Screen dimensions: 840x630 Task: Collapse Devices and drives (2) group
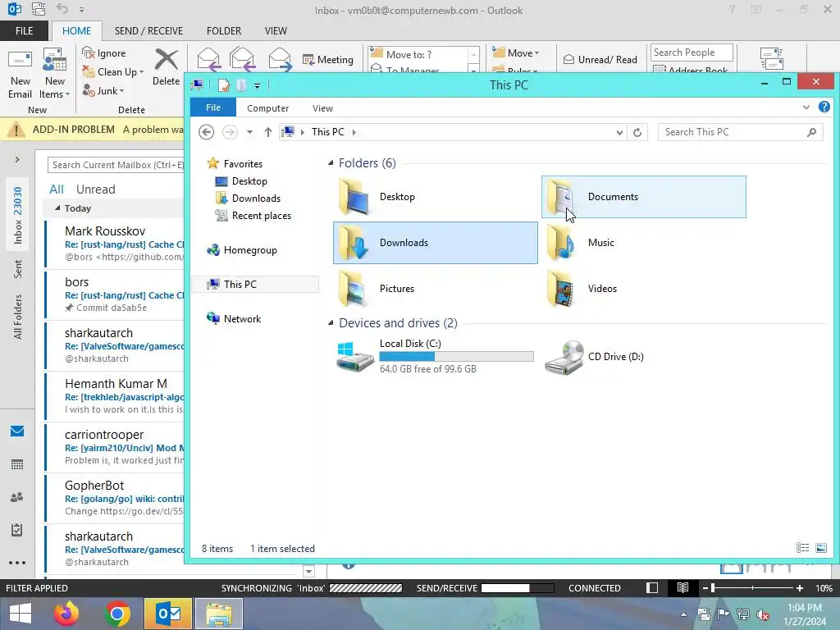tap(331, 323)
